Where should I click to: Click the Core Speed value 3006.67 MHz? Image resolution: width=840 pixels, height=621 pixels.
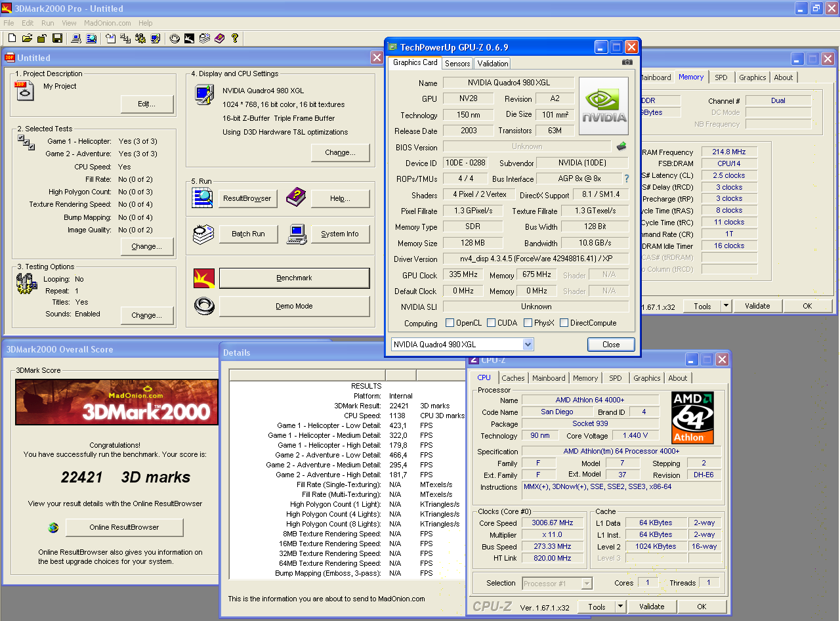554,523
